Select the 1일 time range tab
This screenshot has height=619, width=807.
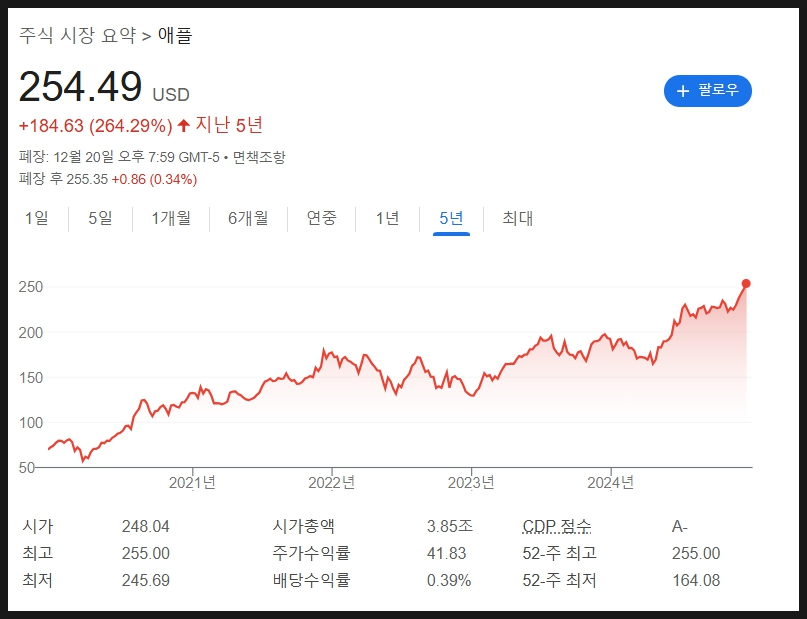click(37, 218)
